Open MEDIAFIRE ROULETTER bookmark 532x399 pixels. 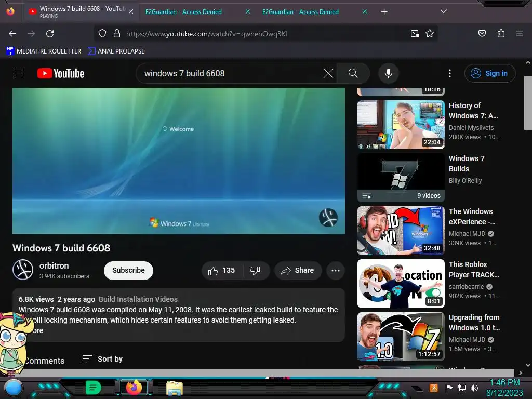44,51
